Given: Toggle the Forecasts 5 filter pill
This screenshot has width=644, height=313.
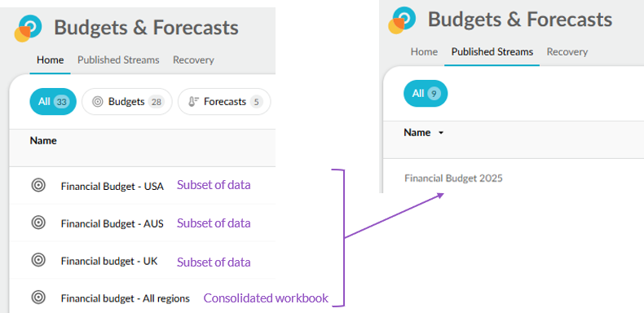Looking at the screenshot, I should (x=224, y=101).
